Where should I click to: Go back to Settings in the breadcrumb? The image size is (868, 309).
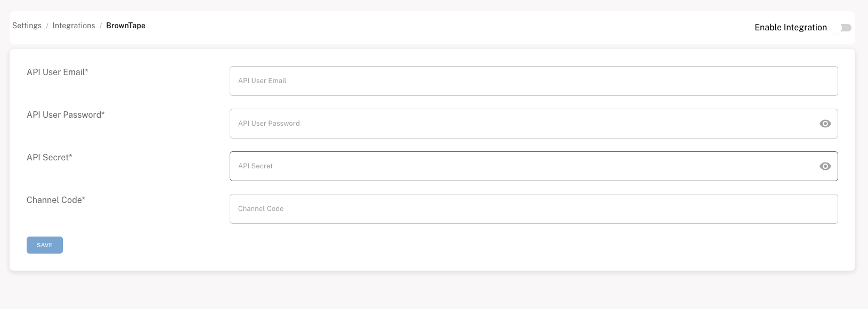pyautogui.click(x=27, y=26)
